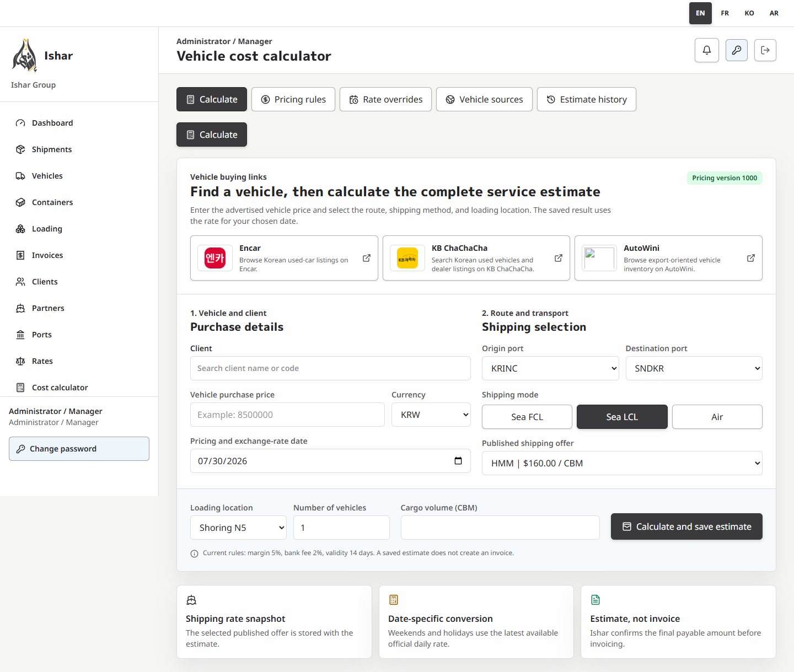The image size is (794, 672).
Task: Click the Ishar Group label
Action: [33, 85]
